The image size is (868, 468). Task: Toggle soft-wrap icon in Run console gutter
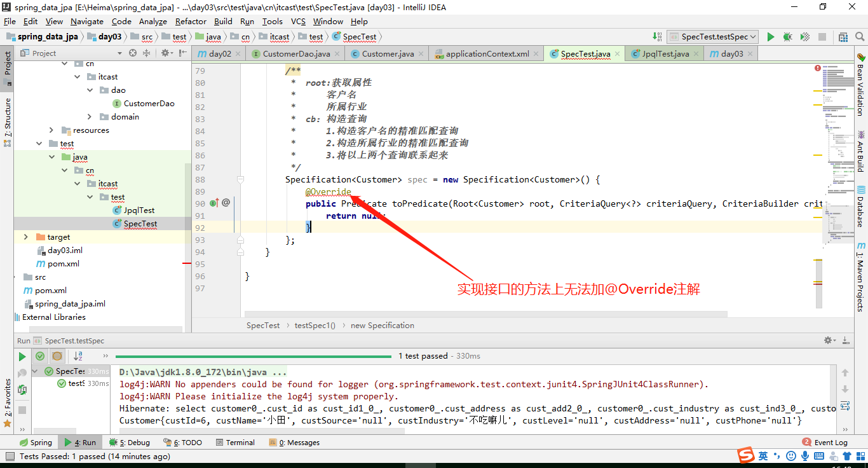pos(845,406)
